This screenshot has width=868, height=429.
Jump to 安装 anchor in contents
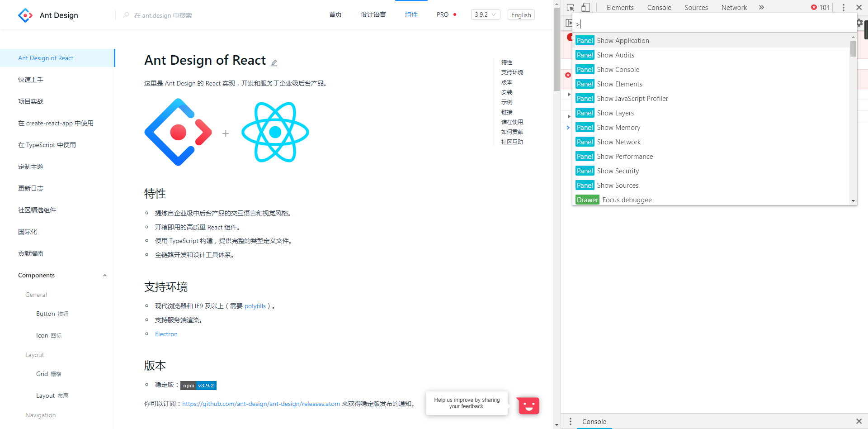pos(507,92)
